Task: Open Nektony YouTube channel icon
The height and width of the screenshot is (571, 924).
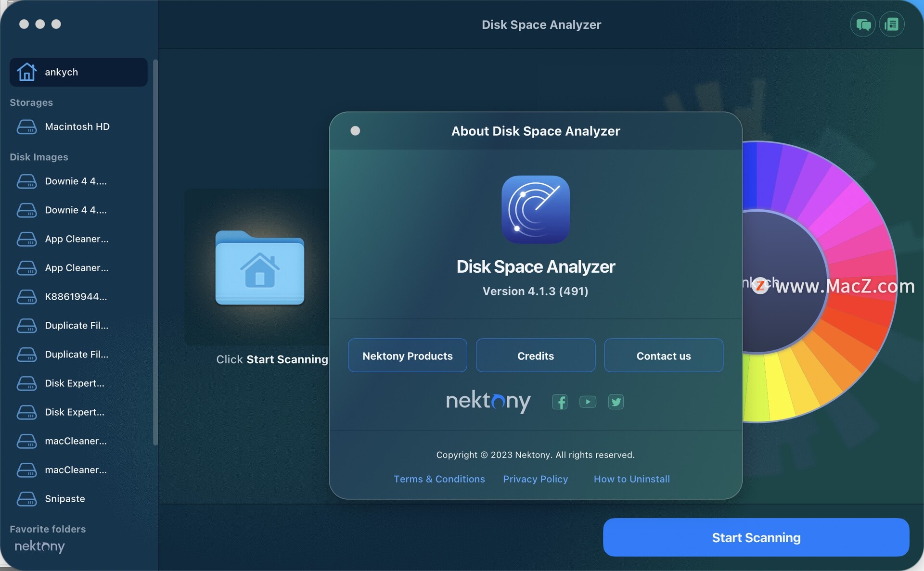Action: click(x=588, y=402)
